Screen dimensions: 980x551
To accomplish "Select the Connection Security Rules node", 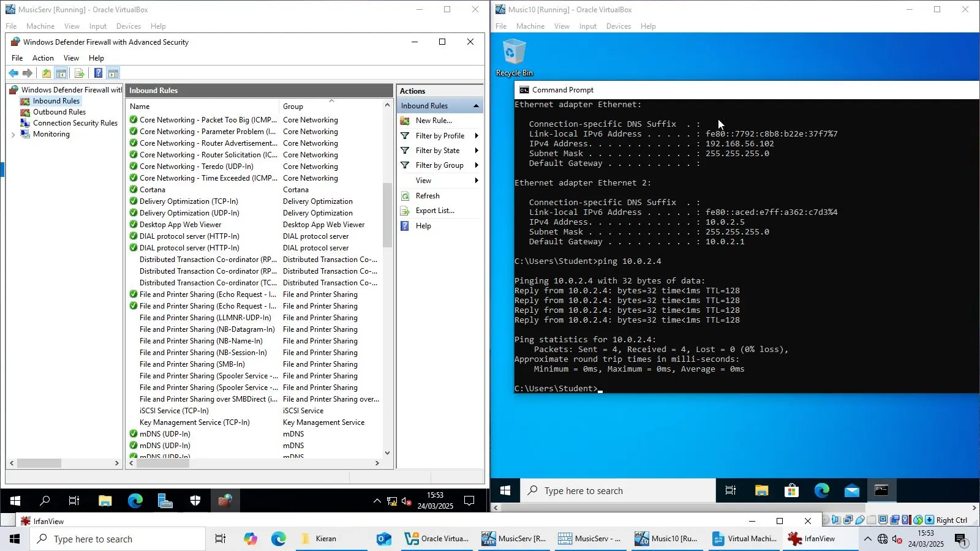I will (75, 122).
